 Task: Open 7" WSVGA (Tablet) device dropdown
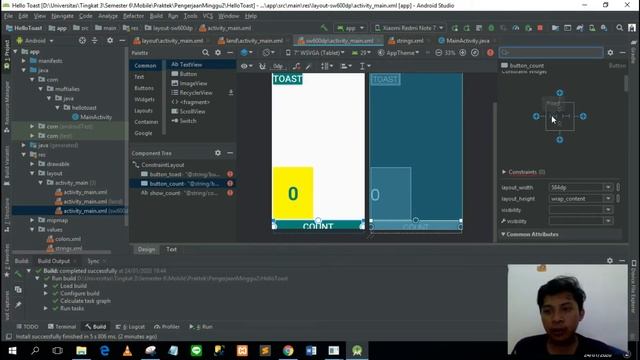click(315, 53)
